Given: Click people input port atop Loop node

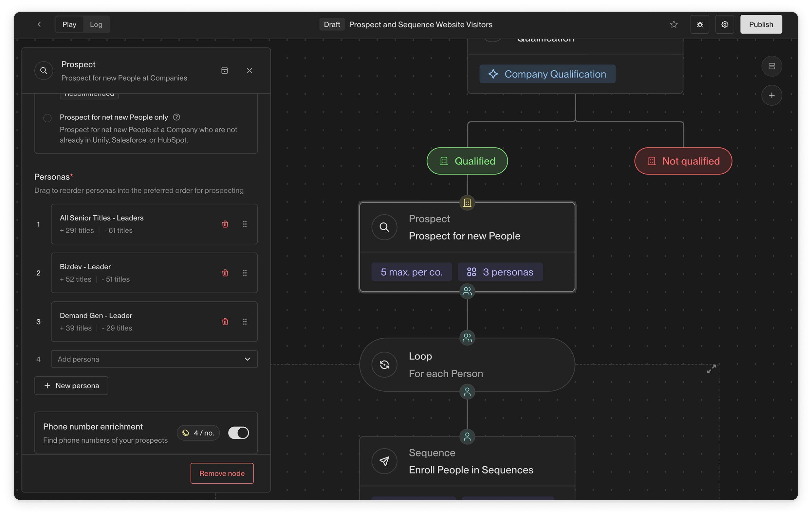Looking at the screenshot, I should tap(467, 338).
